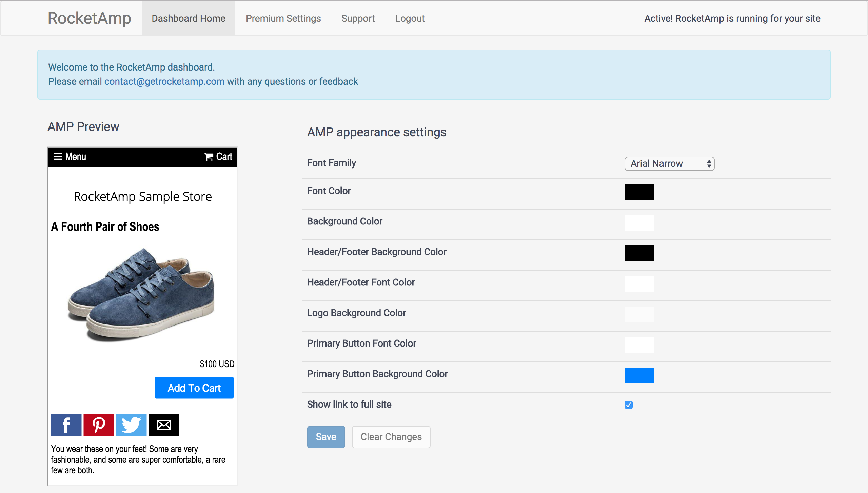This screenshot has height=493, width=868.
Task: Click the RocketAmp Sample Store title
Action: [x=142, y=197]
